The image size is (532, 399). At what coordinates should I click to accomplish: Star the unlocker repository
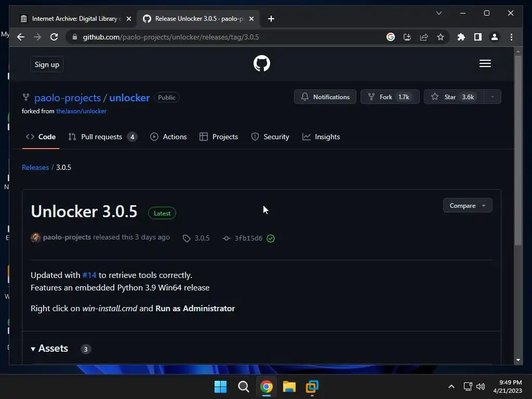point(454,97)
